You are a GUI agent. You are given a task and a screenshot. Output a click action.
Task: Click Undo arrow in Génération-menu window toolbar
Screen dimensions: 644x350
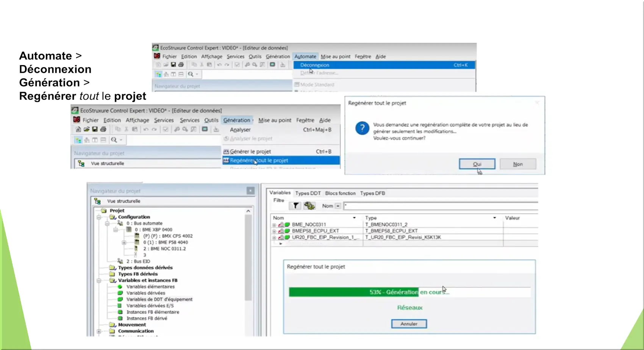tap(146, 130)
